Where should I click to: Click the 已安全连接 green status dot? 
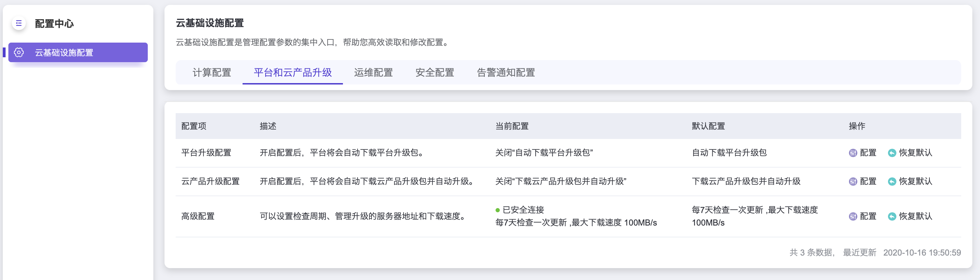point(498,210)
